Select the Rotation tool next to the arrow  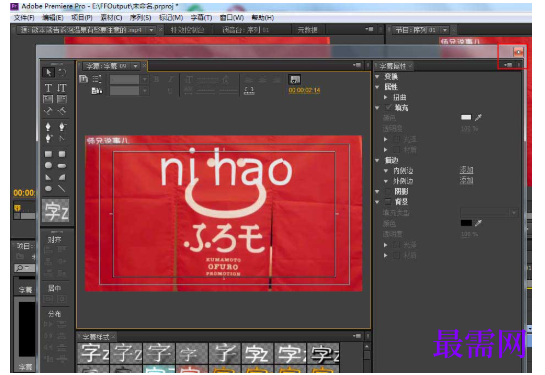(62, 72)
